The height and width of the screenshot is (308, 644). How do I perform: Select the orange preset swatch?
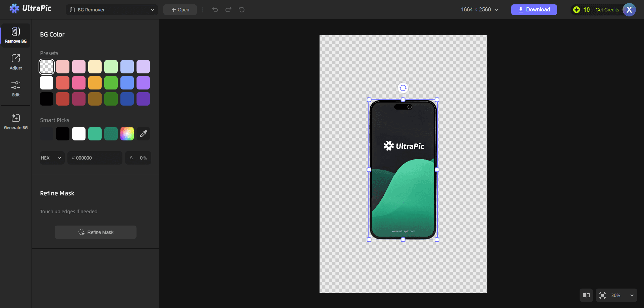[95, 83]
